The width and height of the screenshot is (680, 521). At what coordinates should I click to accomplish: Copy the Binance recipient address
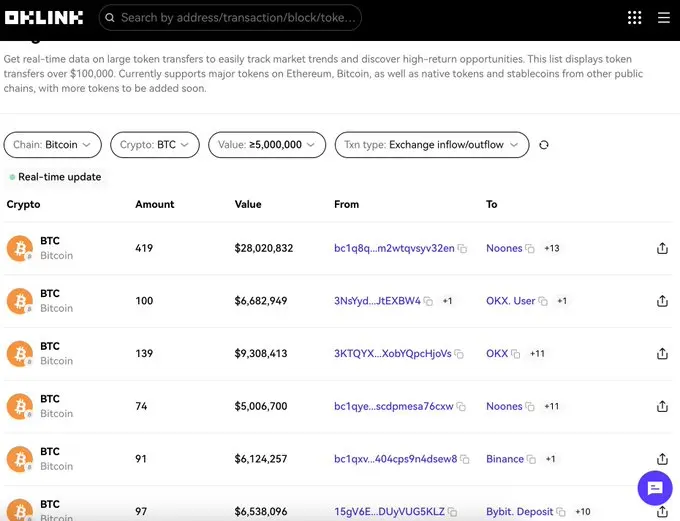point(531,459)
